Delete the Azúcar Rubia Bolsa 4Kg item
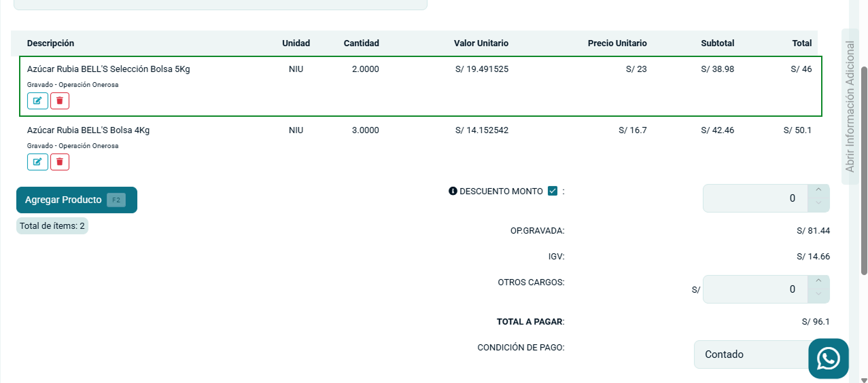Image resolution: width=868 pixels, height=383 pixels. coord(60,162)
